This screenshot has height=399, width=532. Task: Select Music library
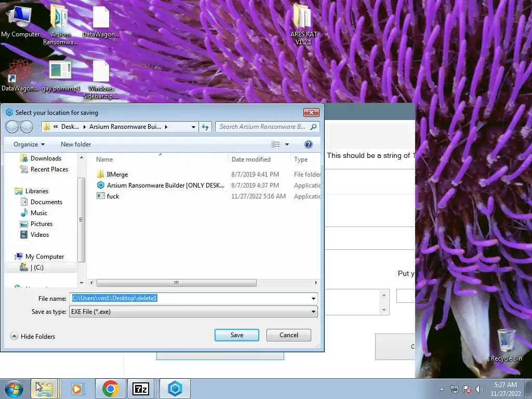34,212
